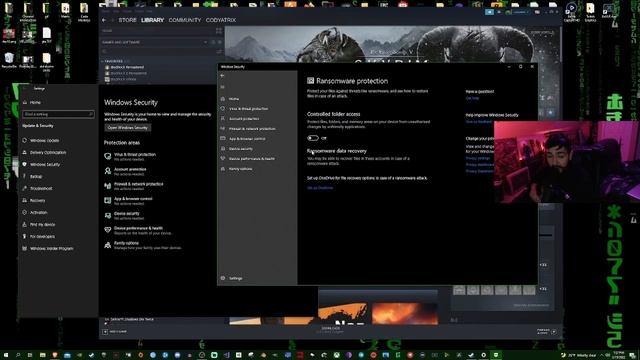This screenshot has width=640, height=360.
Task: Go back using Windows Security back arrow
Action: pos(222,76)
